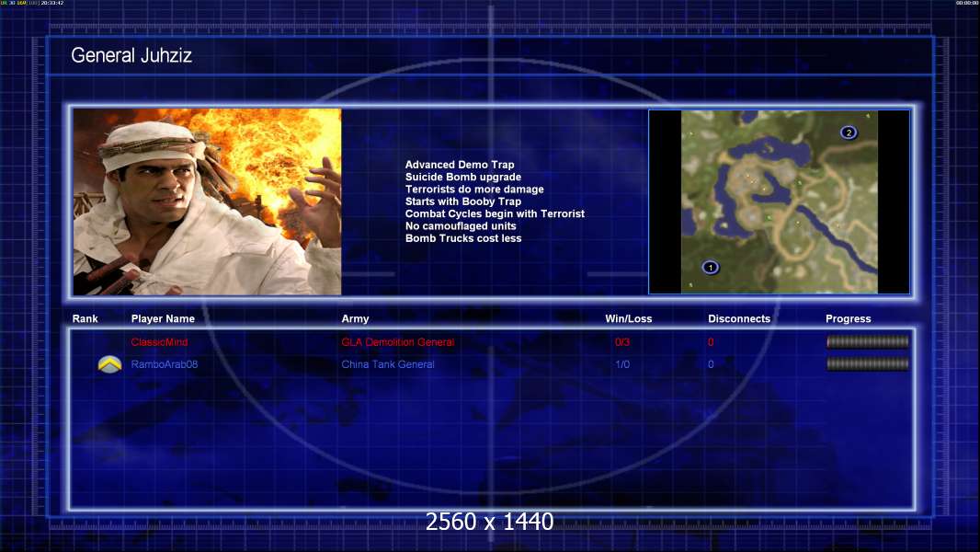Click start position marker 1 on map

click(710, 268)
